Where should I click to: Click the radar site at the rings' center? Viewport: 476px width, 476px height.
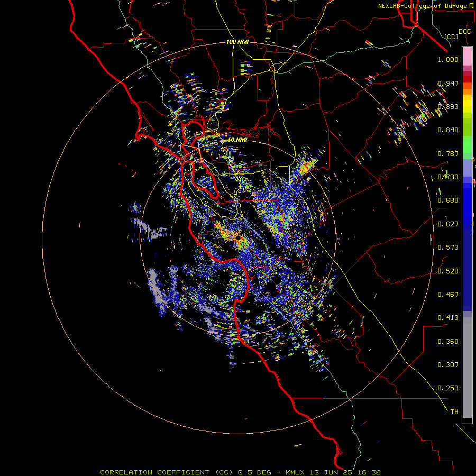click(238, 237)
